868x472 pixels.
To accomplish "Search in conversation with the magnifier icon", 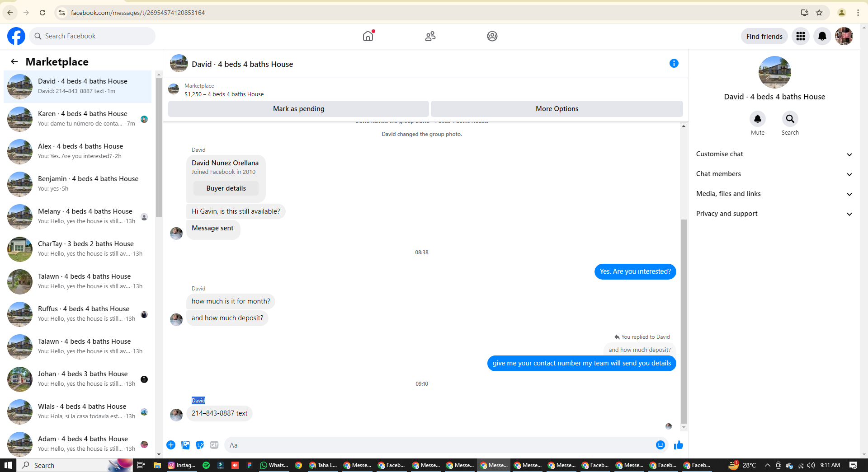I will click(790, 119).
